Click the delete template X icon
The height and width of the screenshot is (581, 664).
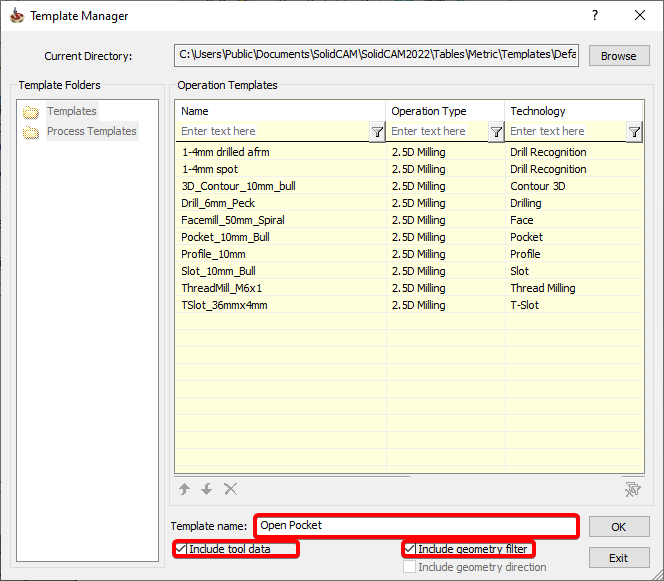(x=231, y=489)
